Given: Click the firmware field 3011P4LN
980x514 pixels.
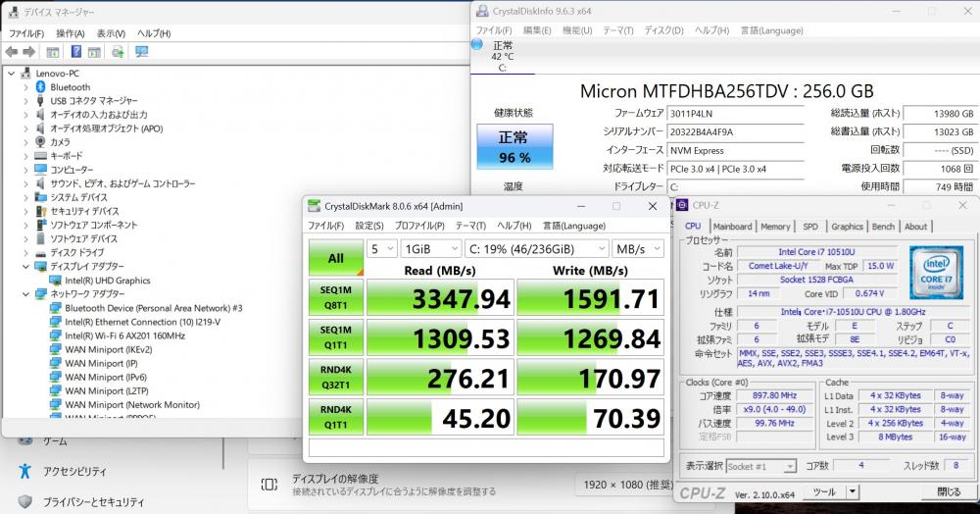Looking at the screenshot, I should pyautogui.click(x=735, y=114).
